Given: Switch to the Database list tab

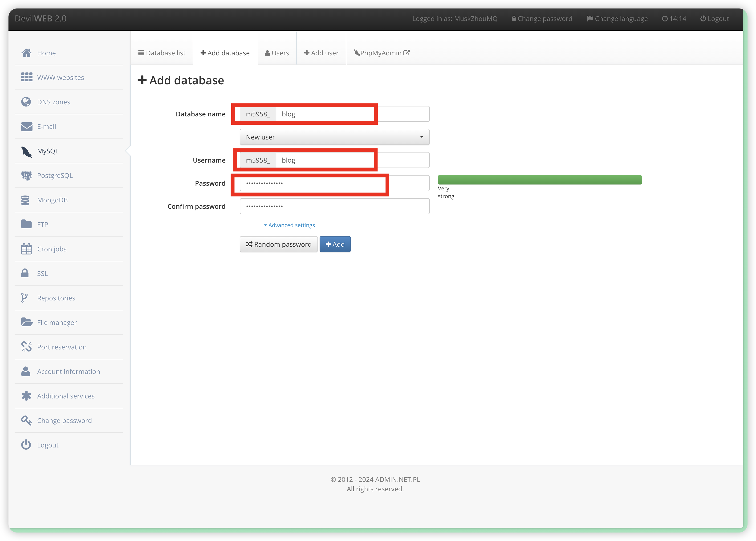Looking at the screenshot, I should point(162,53).
